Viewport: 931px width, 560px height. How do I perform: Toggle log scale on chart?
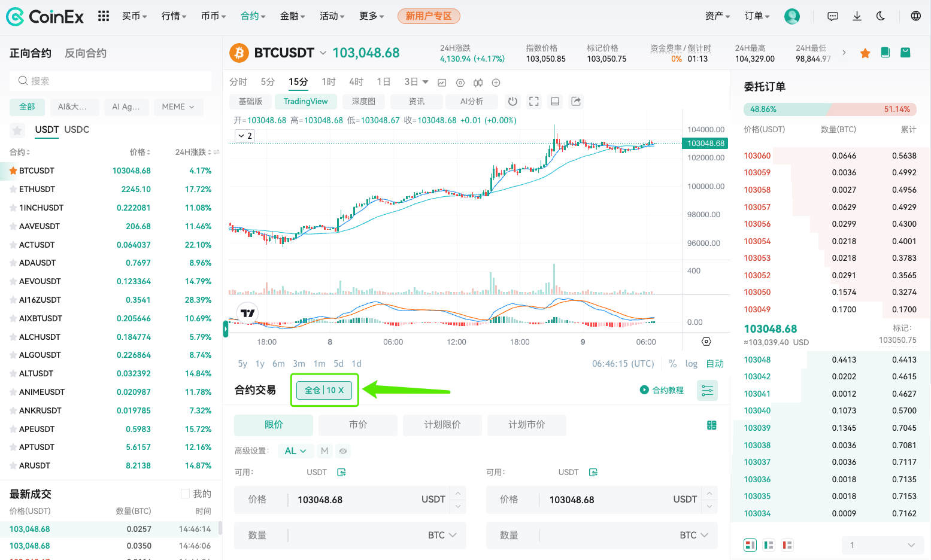coord(692,364)
